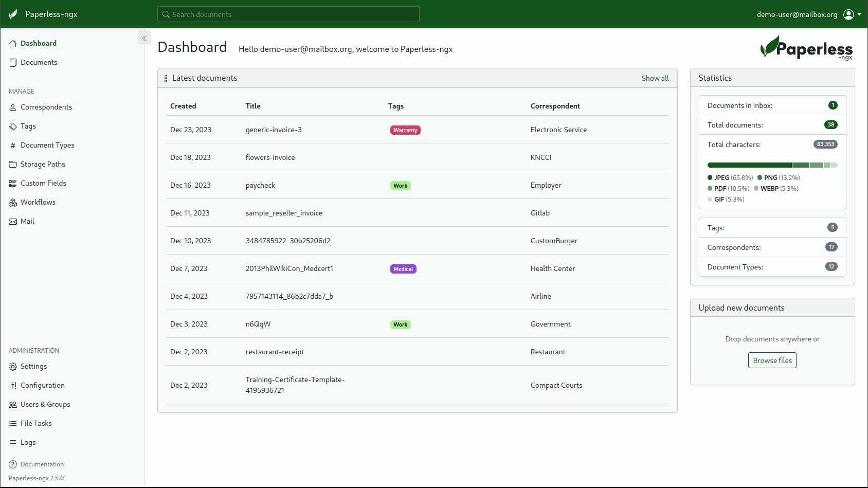
Task: Select the Tags sidebar icon
Action: point(12,126)
